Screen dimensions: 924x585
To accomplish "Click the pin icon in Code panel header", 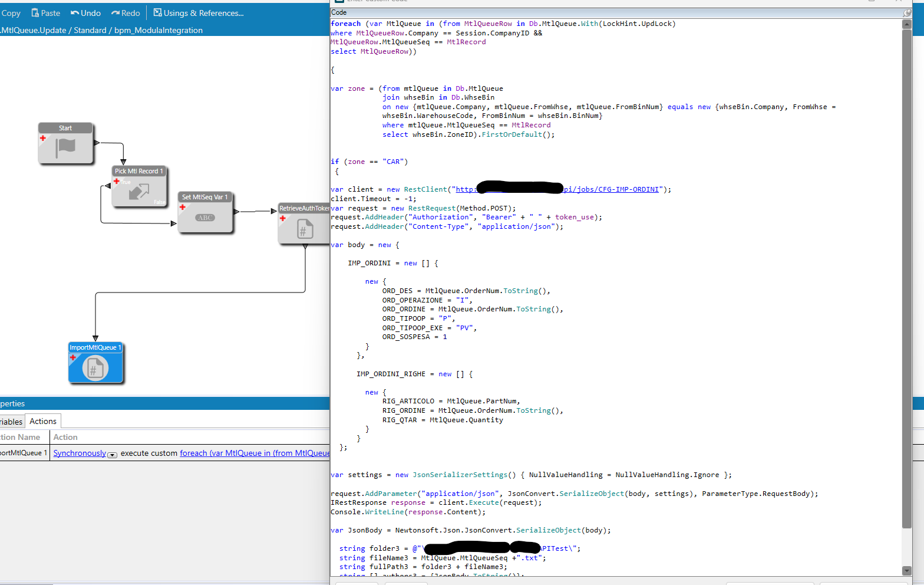I will pyautogui.click(x=907, y=12).
